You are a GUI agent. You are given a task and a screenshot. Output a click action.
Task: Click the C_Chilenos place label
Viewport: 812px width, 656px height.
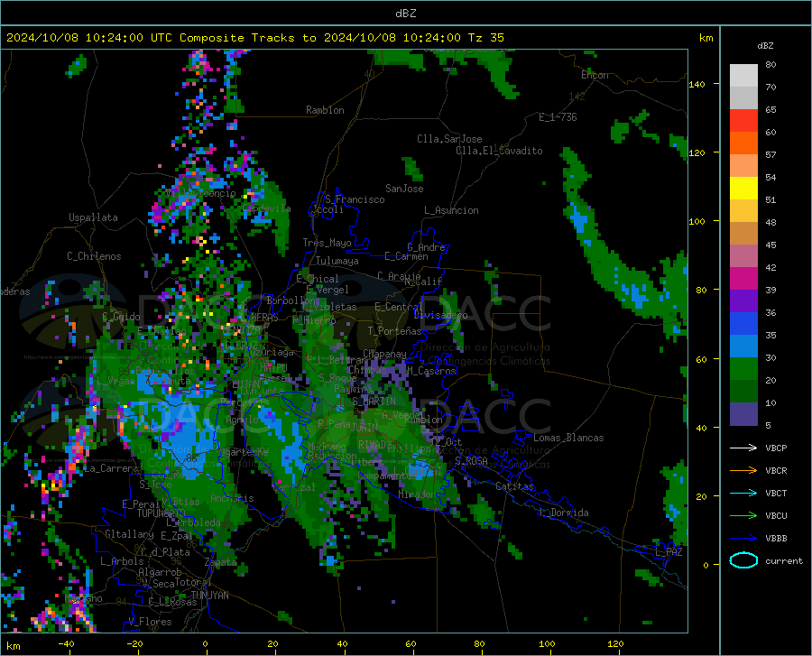94,256
